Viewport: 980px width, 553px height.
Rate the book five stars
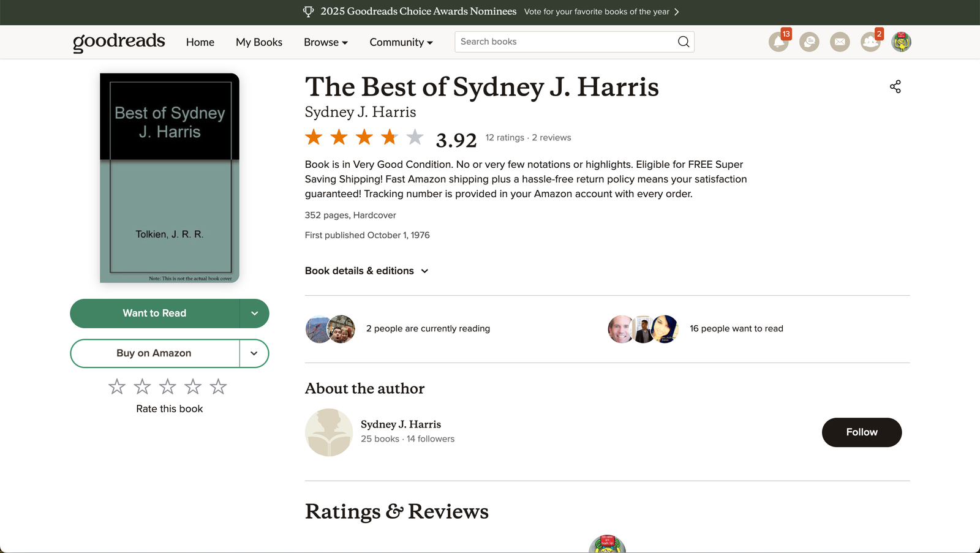tap(218, 387)
